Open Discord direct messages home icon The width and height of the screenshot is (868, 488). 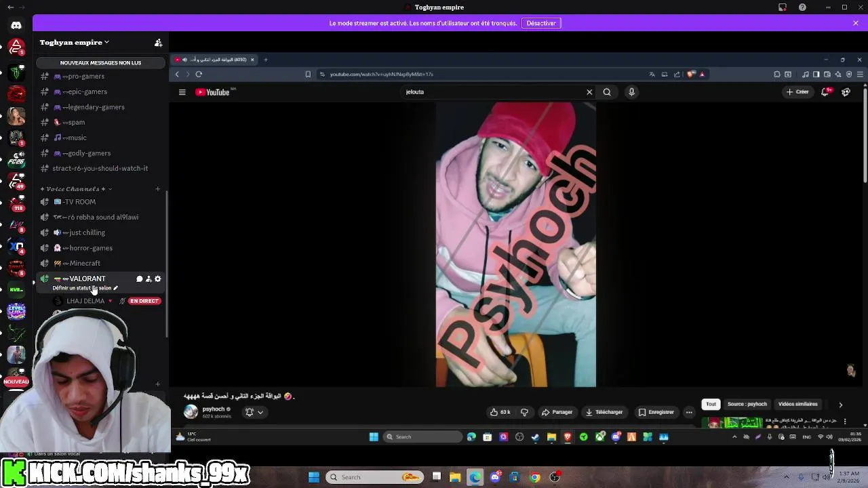coord(16,25)
